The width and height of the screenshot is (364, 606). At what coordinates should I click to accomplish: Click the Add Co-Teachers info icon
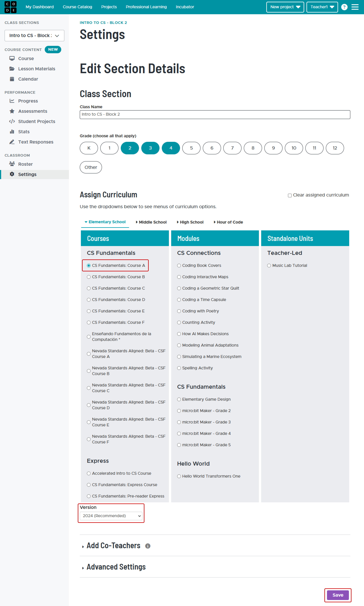tap(148, 546)
